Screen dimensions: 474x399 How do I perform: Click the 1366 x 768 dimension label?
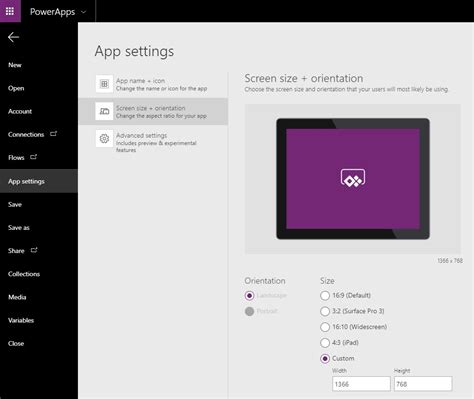450,261
